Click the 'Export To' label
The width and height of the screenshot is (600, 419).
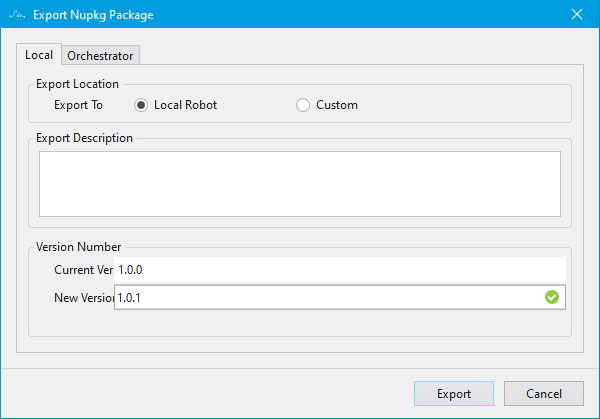[79, 105]
